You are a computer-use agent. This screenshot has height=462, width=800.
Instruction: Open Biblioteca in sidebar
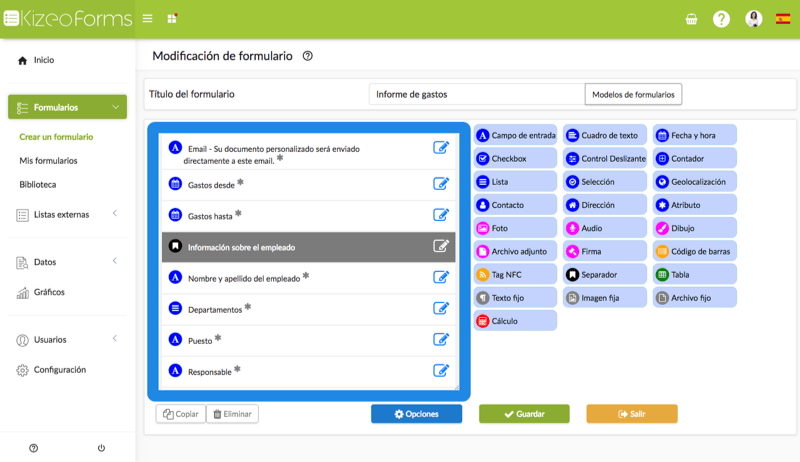(x=38, y=185)
